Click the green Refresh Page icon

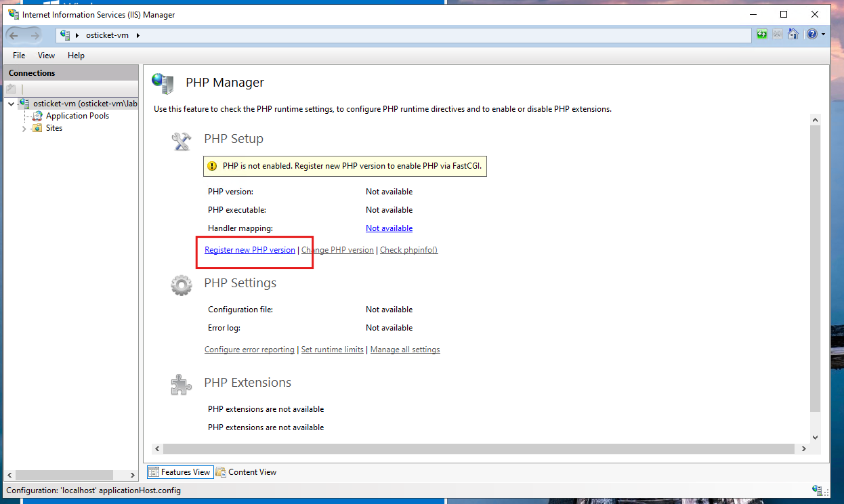[x=762, y=35]
